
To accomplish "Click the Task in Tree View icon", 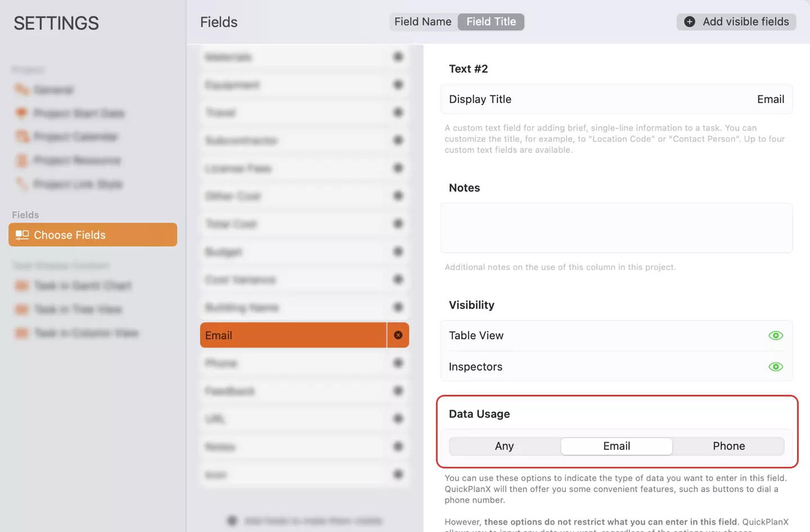I will [21, 309].
